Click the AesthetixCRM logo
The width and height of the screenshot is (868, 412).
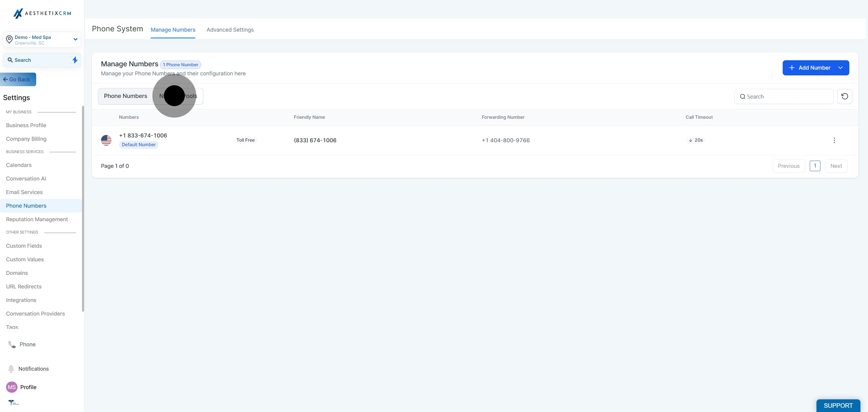click(x=42, y=14)
